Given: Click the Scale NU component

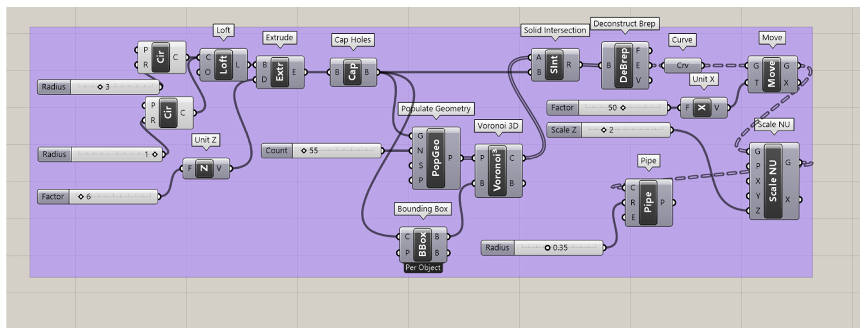Looking at the screenshot, I should tap(773, 181).
